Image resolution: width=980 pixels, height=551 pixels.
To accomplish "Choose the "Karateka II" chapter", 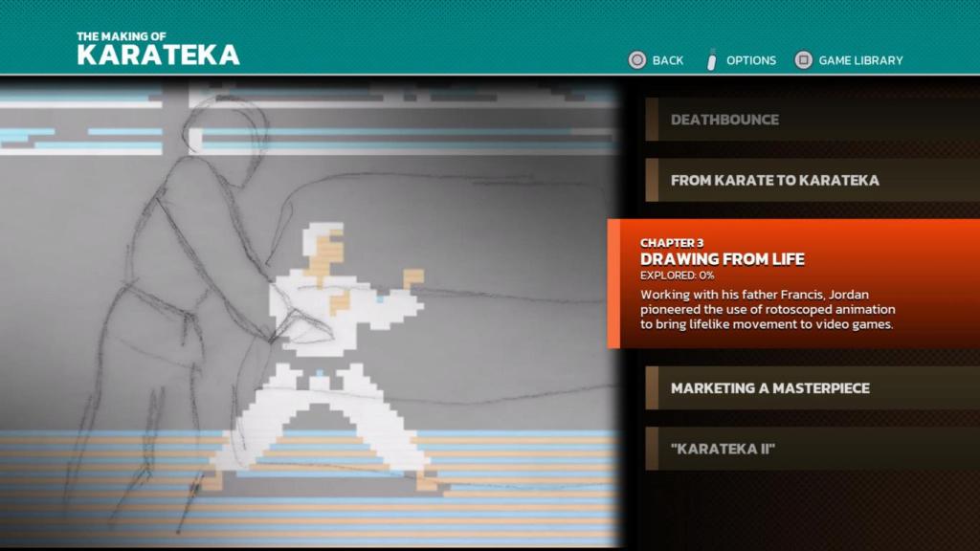I will tap(723, 449).
